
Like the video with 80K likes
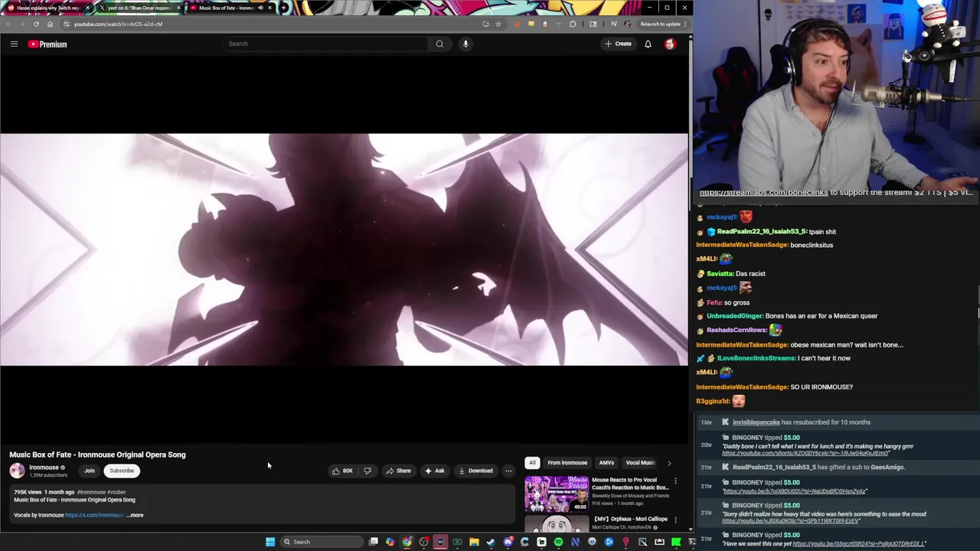point(343,471)
